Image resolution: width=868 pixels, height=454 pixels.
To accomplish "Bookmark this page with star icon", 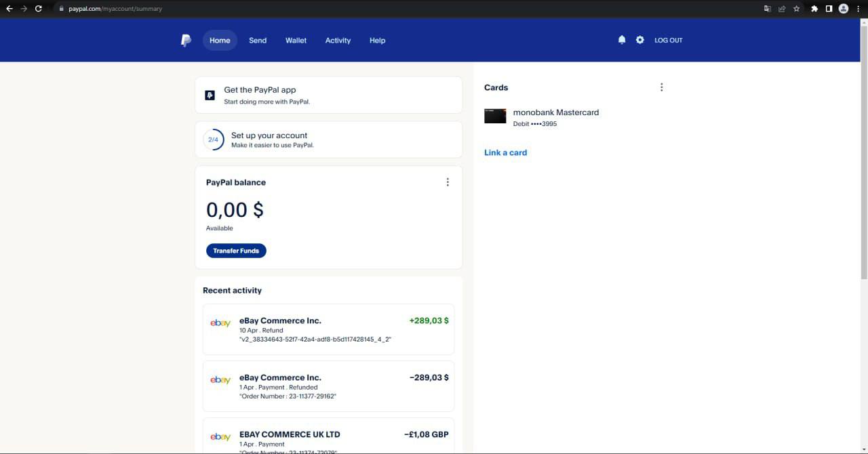I will coord(797,9).
